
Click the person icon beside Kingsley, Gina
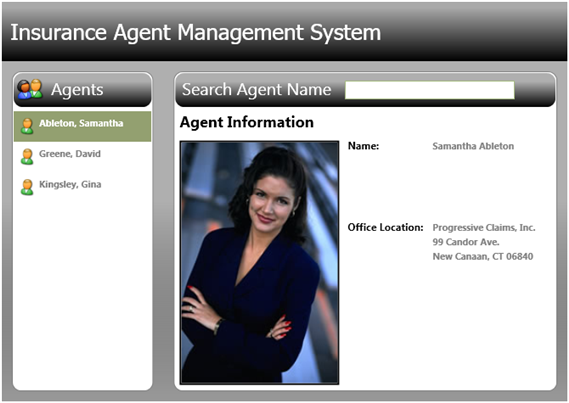[27, 187]
